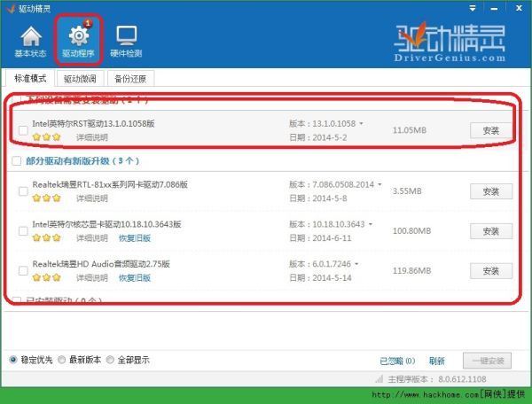Switch to the 备份还原 tab
Viewport: 532px width, 404px height.
pyautogui.click(x=130, y=79)
